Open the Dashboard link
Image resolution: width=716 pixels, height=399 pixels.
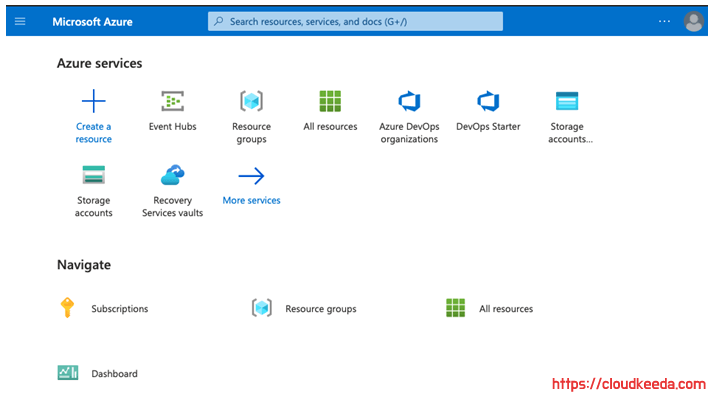tap(114, 374)
